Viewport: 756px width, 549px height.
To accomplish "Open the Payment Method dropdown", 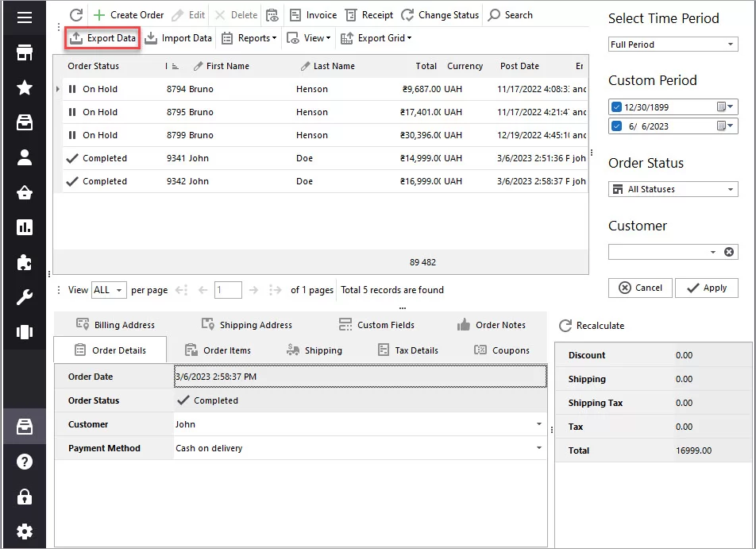I will (x=538, y=448).
